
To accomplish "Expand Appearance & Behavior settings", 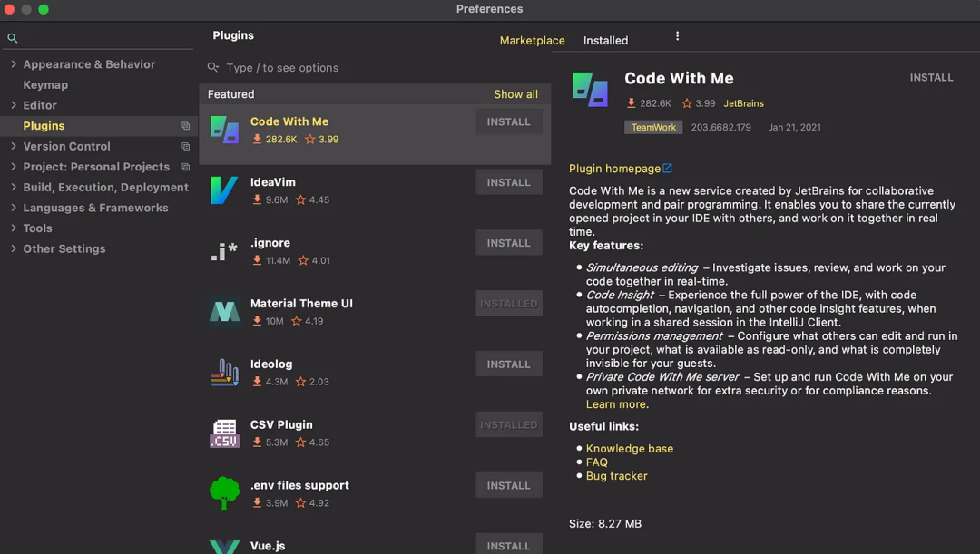I will coord(14,64).
